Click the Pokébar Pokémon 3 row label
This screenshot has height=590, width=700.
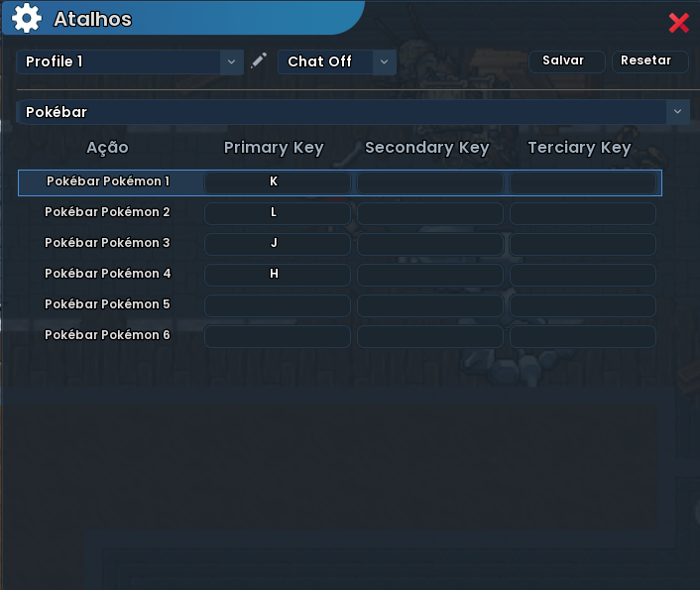point(107,243)
